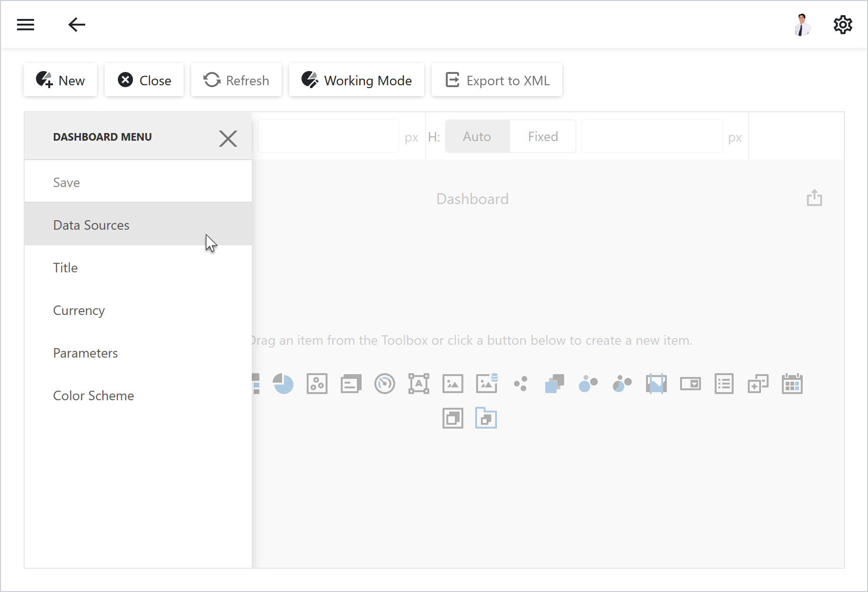Open the settings gear
This screenshot has width=868, height=592.
coord(842,25)
